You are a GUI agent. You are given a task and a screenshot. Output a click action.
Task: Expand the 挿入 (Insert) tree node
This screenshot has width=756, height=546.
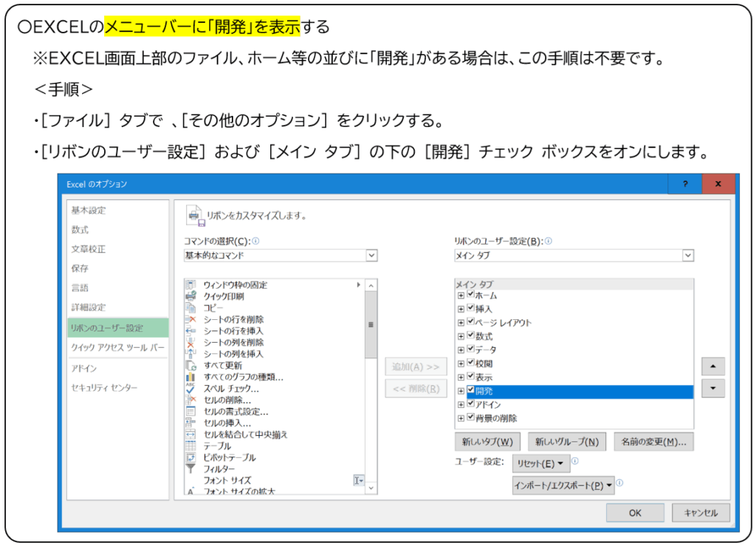pyautogui.click(x=461, y=309)
